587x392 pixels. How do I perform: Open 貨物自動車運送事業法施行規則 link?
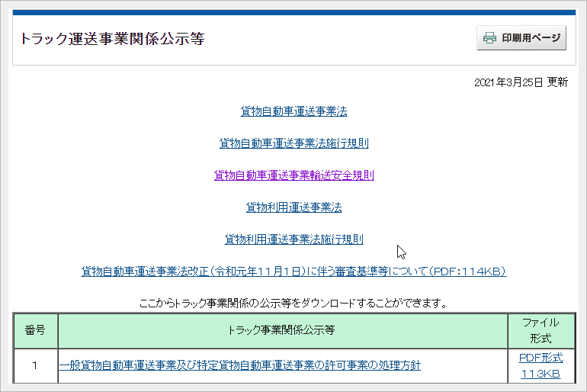pos(293,143)
